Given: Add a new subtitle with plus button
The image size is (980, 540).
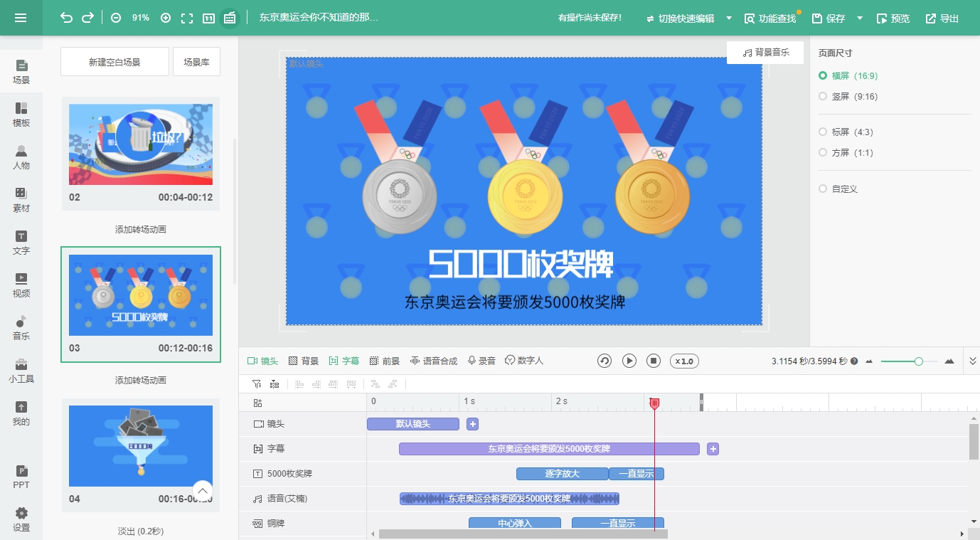Looking at the screenshot, I should [x=713, y=449].
